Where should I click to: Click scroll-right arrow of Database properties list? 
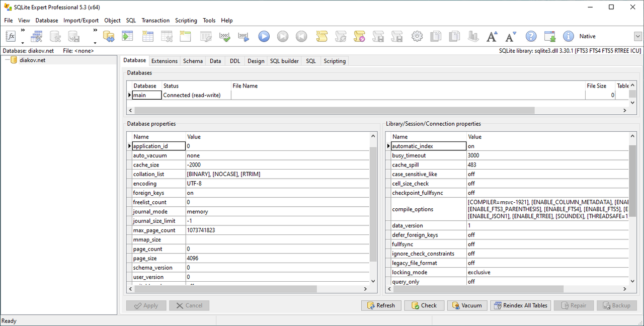click(x=366, y=289)
